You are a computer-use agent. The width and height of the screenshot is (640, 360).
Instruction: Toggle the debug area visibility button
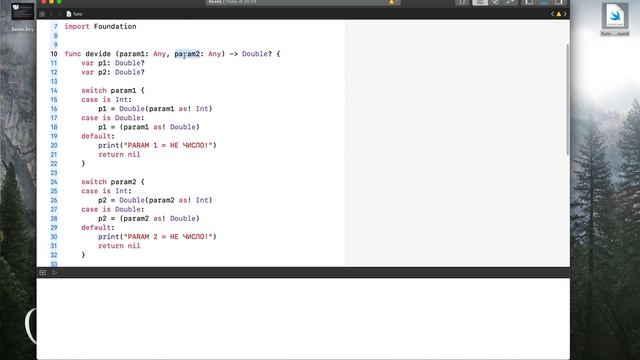tap(42, 272)
